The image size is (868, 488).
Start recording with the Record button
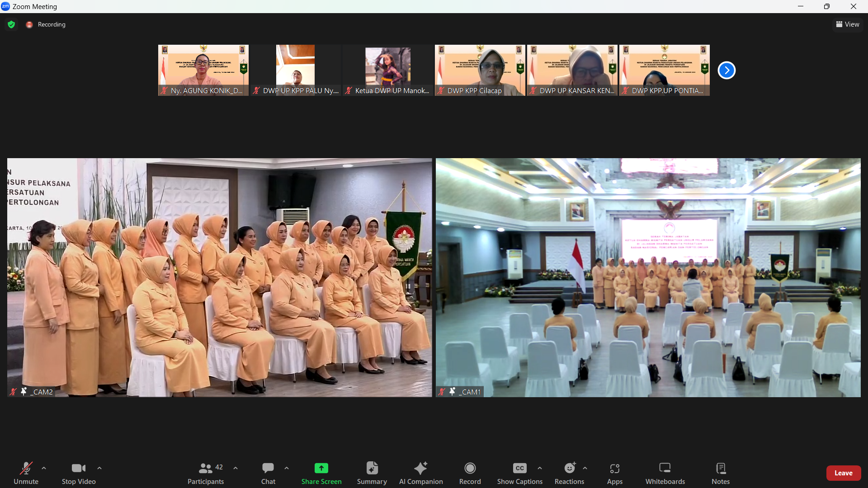coord(470,469)
